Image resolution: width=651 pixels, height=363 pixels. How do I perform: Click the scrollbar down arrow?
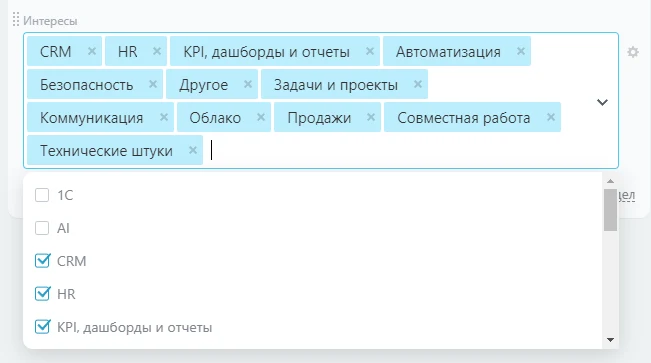[x=610, y=340]
